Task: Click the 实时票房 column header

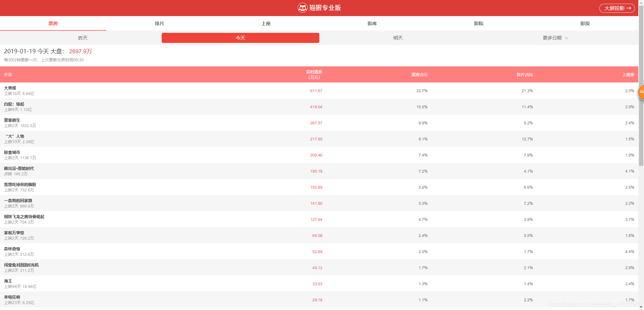Action: 314,75
